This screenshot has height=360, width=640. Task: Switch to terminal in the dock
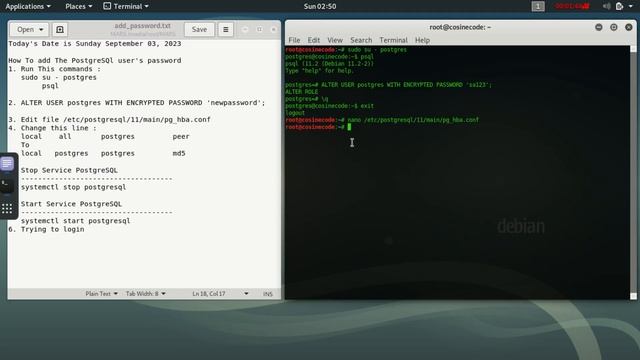click(7, 186)
